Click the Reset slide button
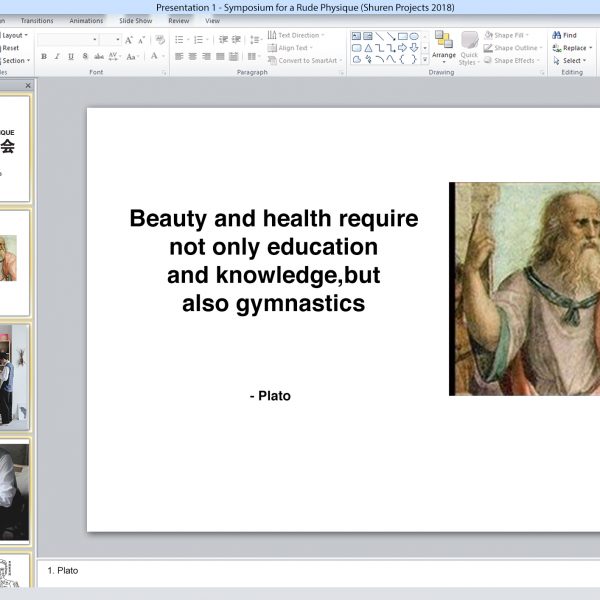 pos(10,48)
